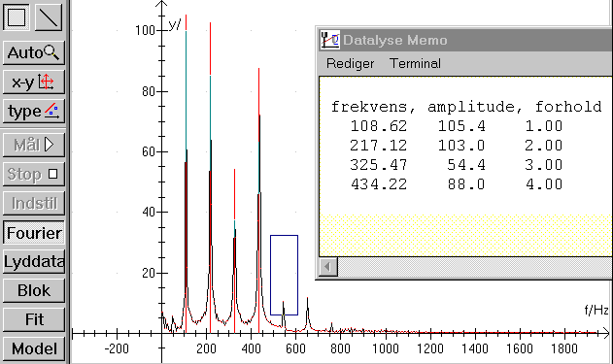
Task: Click the f/Hz axis label
Action: click(x=596, y=310)
